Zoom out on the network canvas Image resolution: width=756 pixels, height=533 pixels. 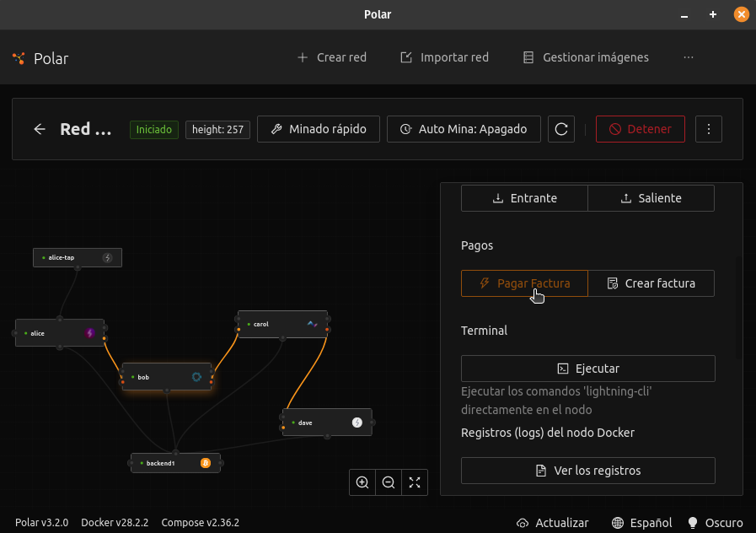click(x=389, y=482)
